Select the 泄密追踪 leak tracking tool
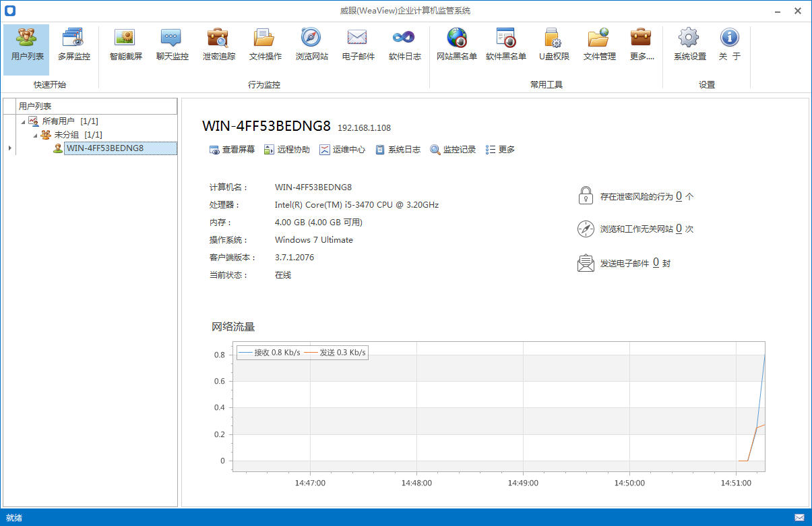The height and width of the screenshot is (526, 812). click(218, 45)
